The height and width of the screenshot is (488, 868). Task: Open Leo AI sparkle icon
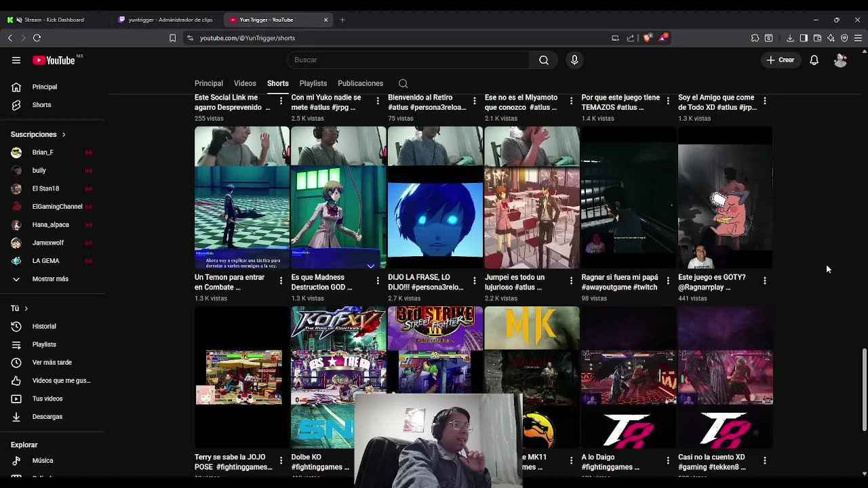point(831,38)
